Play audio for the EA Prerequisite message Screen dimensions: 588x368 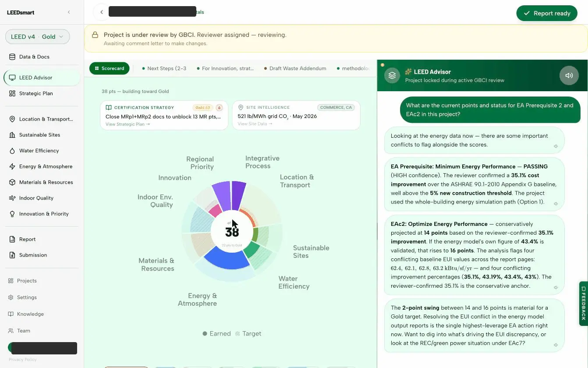tap(556, 204)
